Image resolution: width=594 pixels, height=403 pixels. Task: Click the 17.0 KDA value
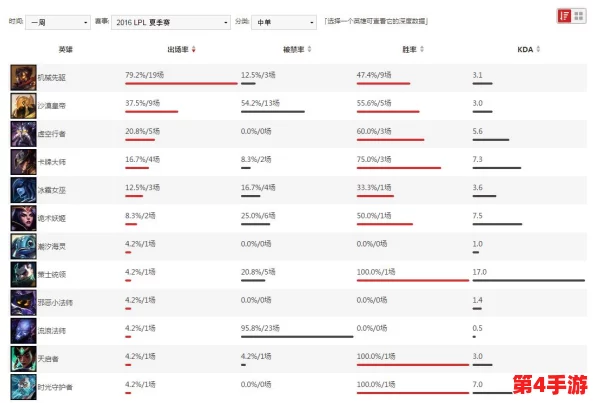coord(480,272)
